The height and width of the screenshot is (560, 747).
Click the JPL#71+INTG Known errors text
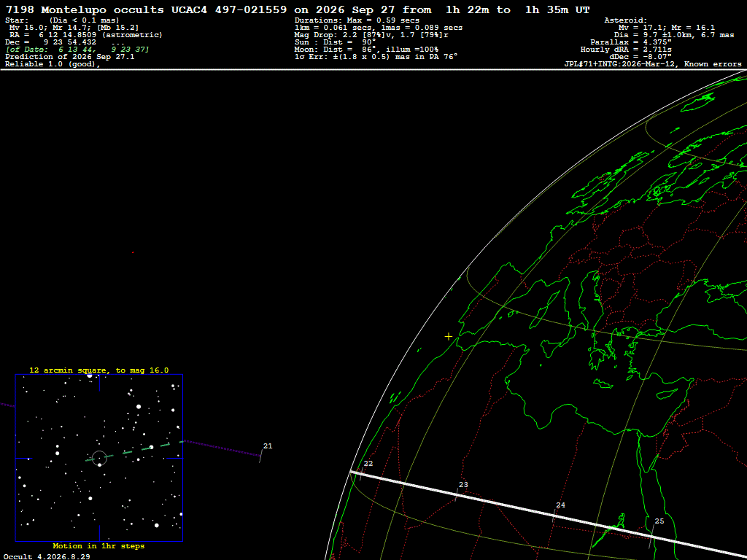pyautogui.click(x=653, y=64)
